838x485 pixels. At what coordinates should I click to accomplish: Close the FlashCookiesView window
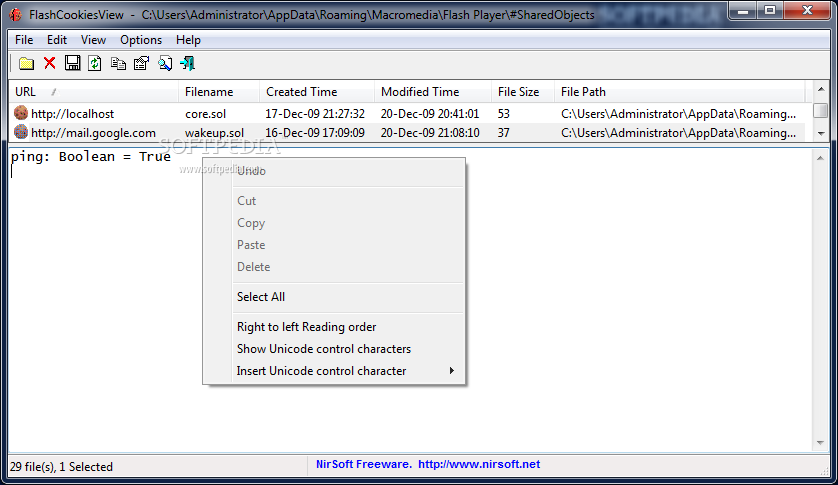click(807, 10)
